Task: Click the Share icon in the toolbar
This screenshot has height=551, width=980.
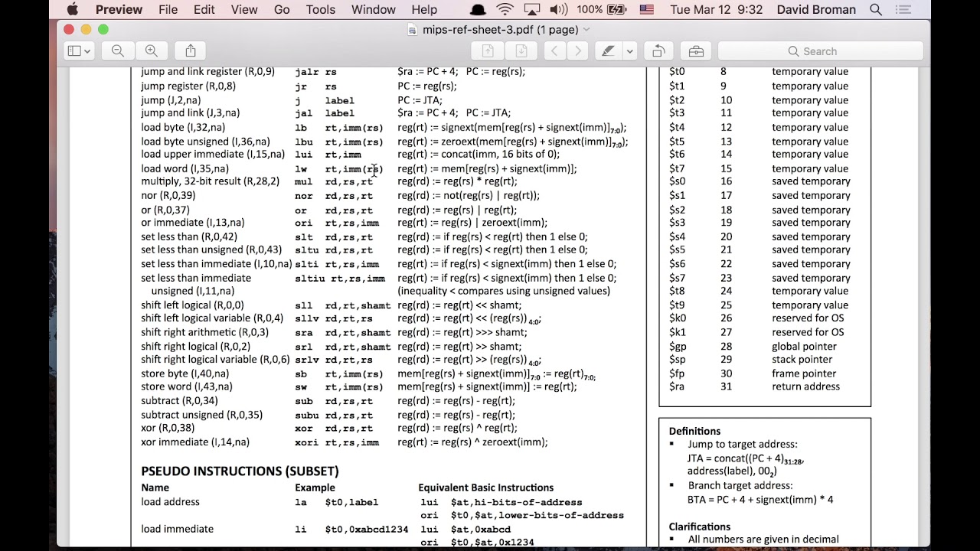Action: [x=191, y=51]
